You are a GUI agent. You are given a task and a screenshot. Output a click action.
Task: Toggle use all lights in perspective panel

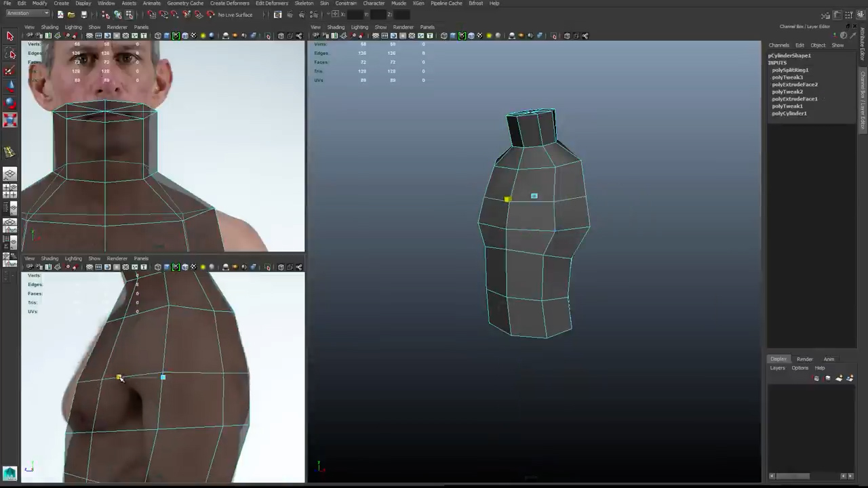click(489, 36)
